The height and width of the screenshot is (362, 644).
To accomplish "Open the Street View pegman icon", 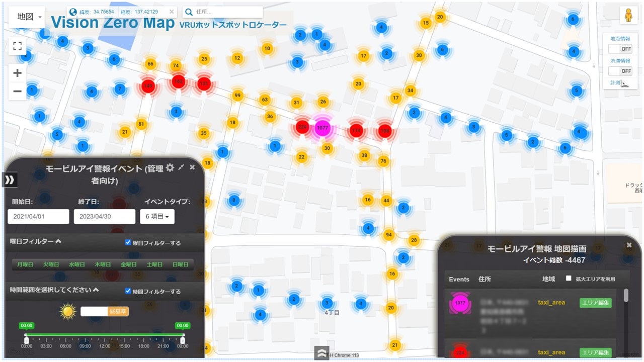I will (628, 16).
